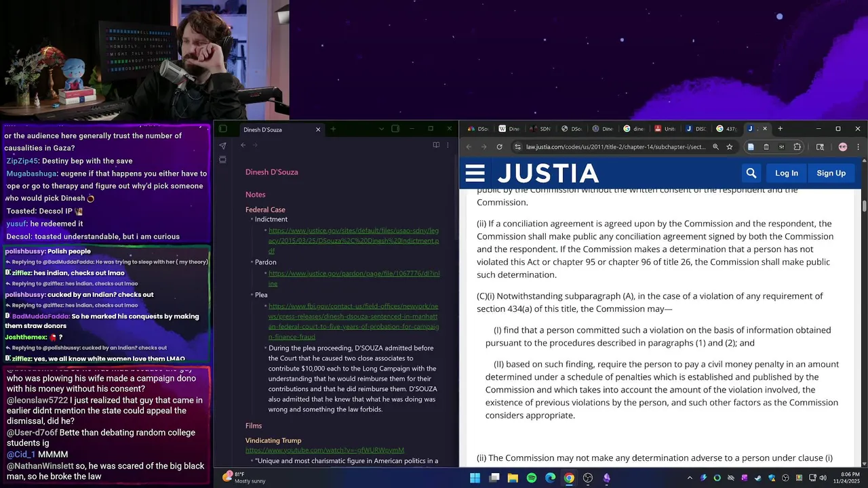This screenshot has height=488, width=868.
Task: Show hidden system tray icons
Action: pyautogui.click(x=690, y=478)
